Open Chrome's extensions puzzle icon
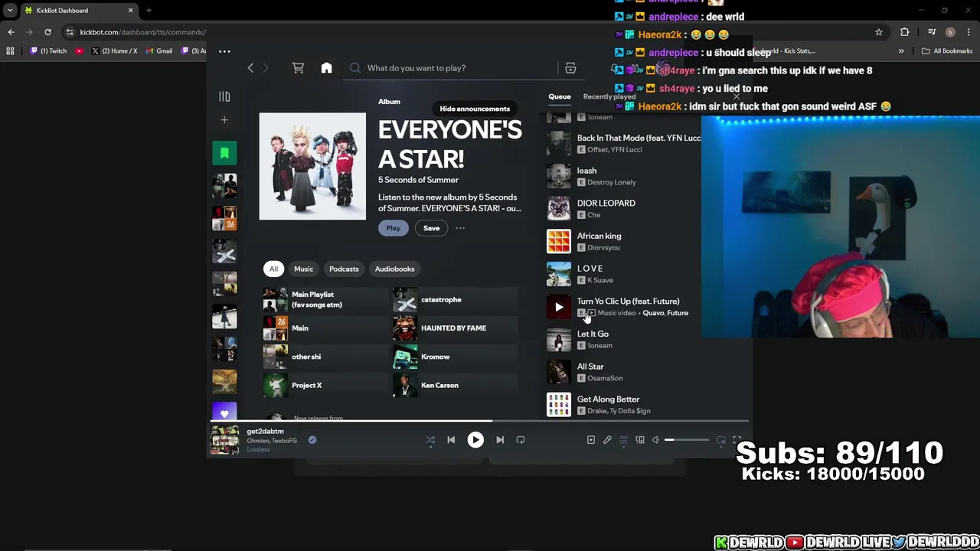 [x=905, y=32]
